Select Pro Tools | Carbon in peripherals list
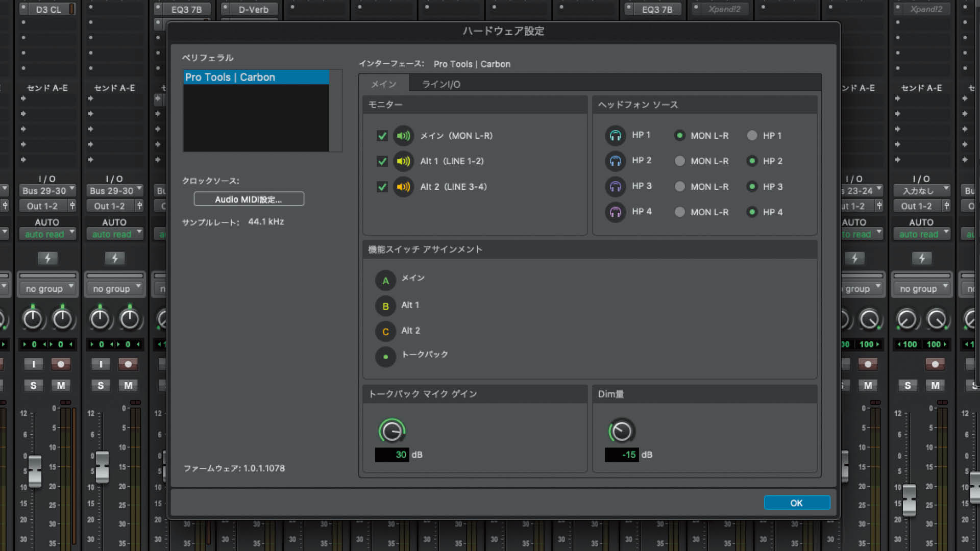980x551 pixels. [x=256, y=77]
